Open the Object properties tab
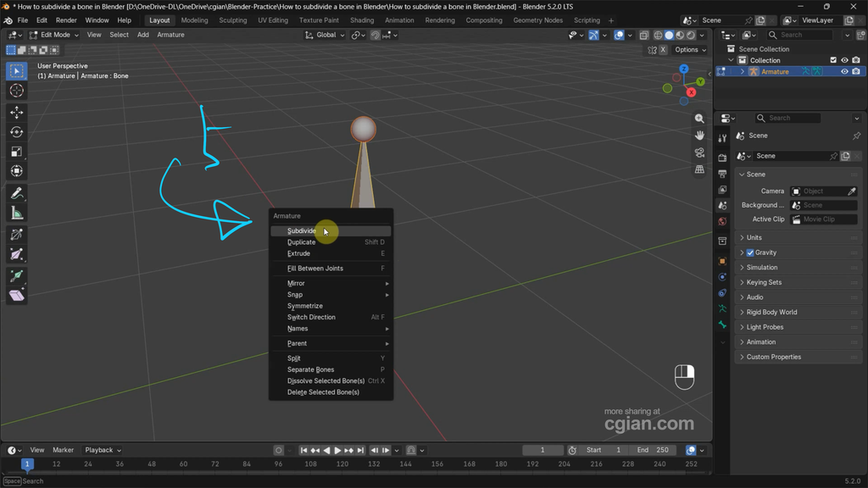The width and height of the screenshot is (868, 488). [722, 261]
